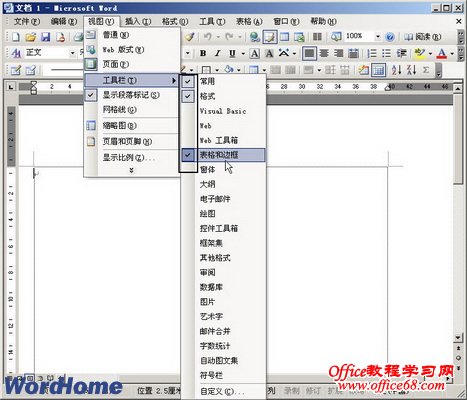Click the Center alignment icon

[x=324, y=53]
